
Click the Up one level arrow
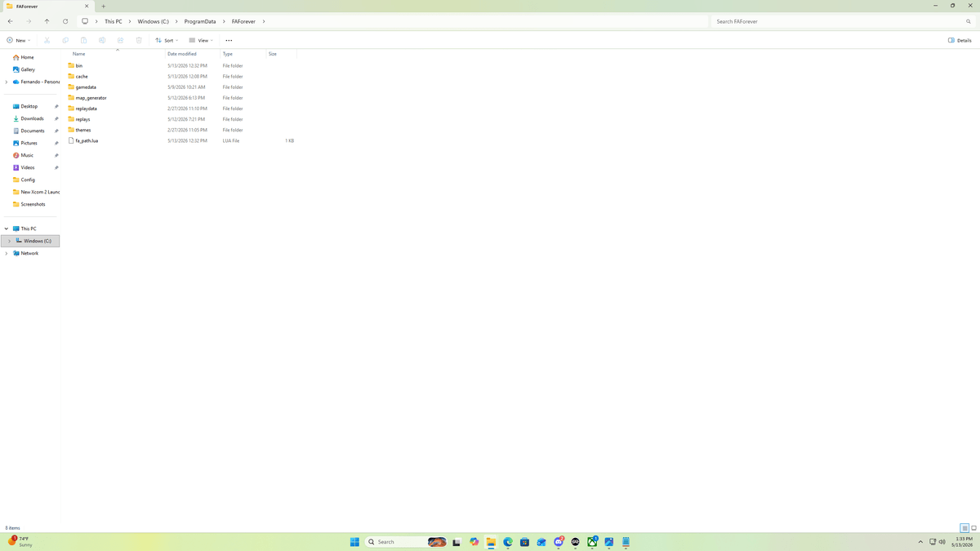tap(47, 21)
